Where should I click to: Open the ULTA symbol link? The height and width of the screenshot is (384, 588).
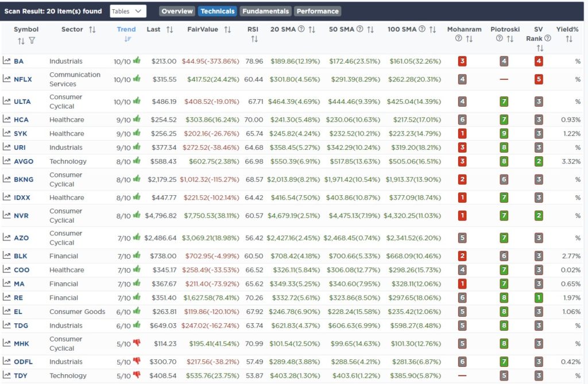[x=22, y=102]
